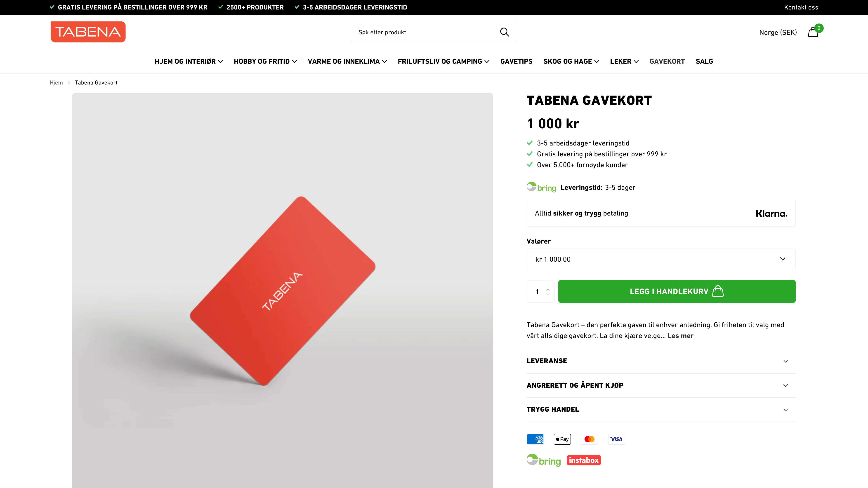Viewport: 868px width, 488px height.
Task: Click the Norge (SEK) region selector
Action: (x=778, y=32)
